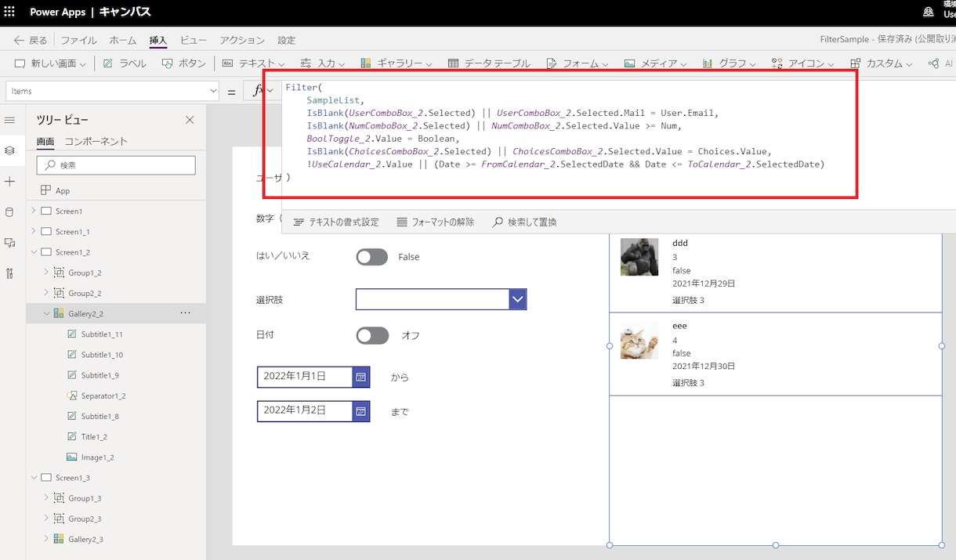The width and height of the screenshot is (956, 560).
Task: Open calendar for 2022年1月1日 date picker
Action: [360, 377]
